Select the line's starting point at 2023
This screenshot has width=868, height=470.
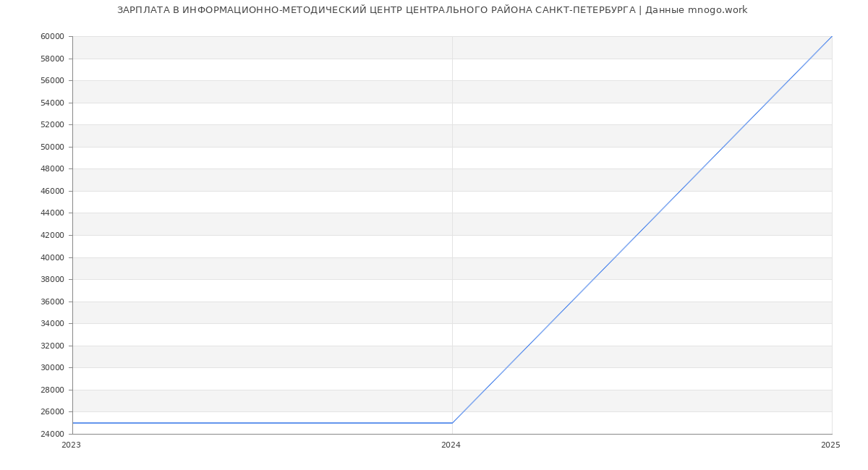pos(73,423)
